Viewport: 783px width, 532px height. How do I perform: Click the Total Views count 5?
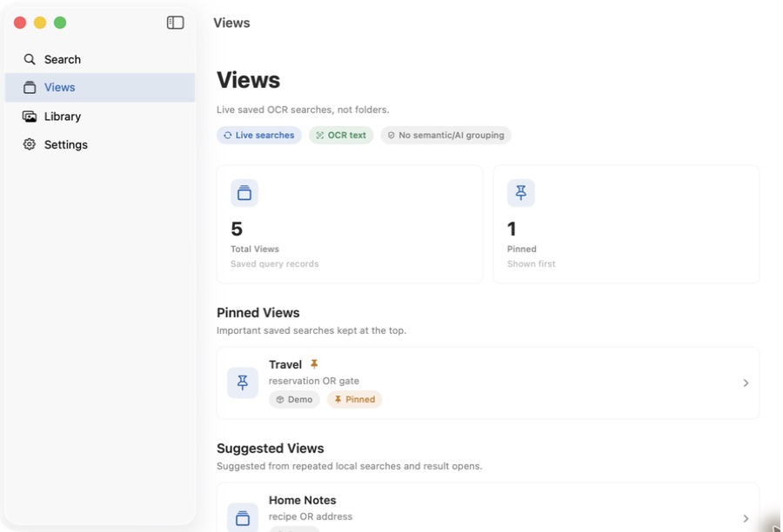tap(237, 229)
